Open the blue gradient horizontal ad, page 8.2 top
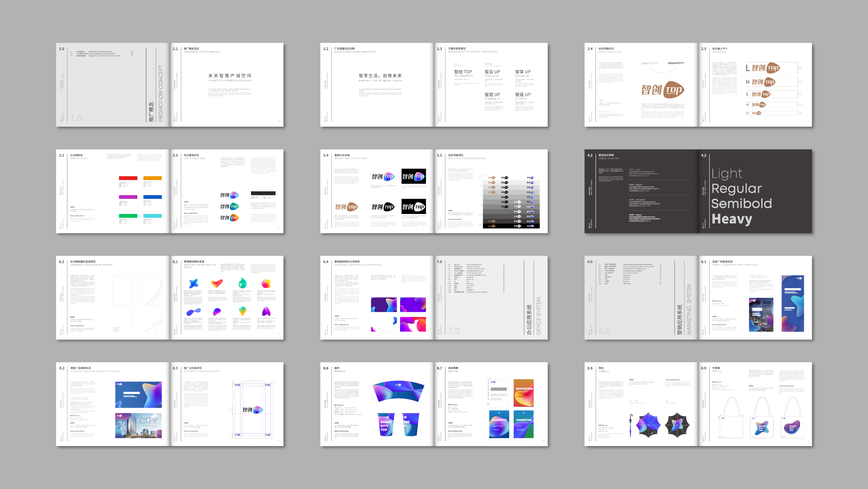 [138, 395]
